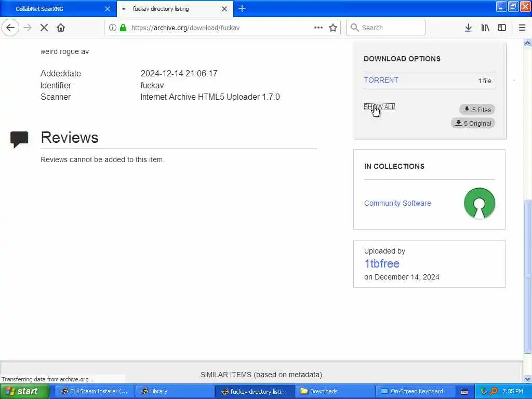532x399 pixels.
Task: Click the SHOW ALL link
Action: click(379, 107)
